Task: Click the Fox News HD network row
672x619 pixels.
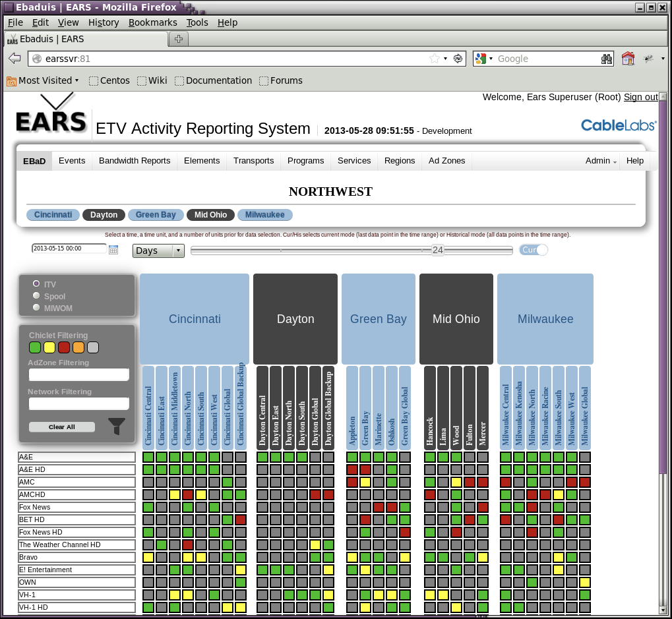Action: pyautogui.click(x=76, y=532)
